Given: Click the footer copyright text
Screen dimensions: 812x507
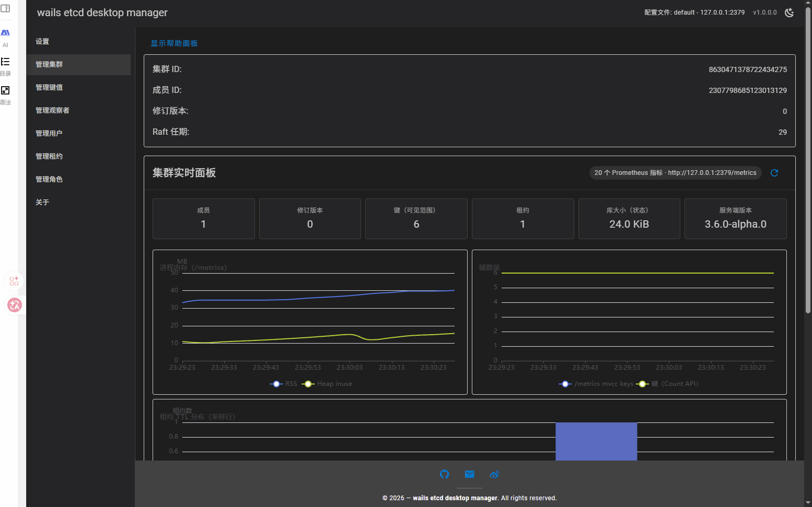Looking at the screenshot, I should (x=469, y=498).
